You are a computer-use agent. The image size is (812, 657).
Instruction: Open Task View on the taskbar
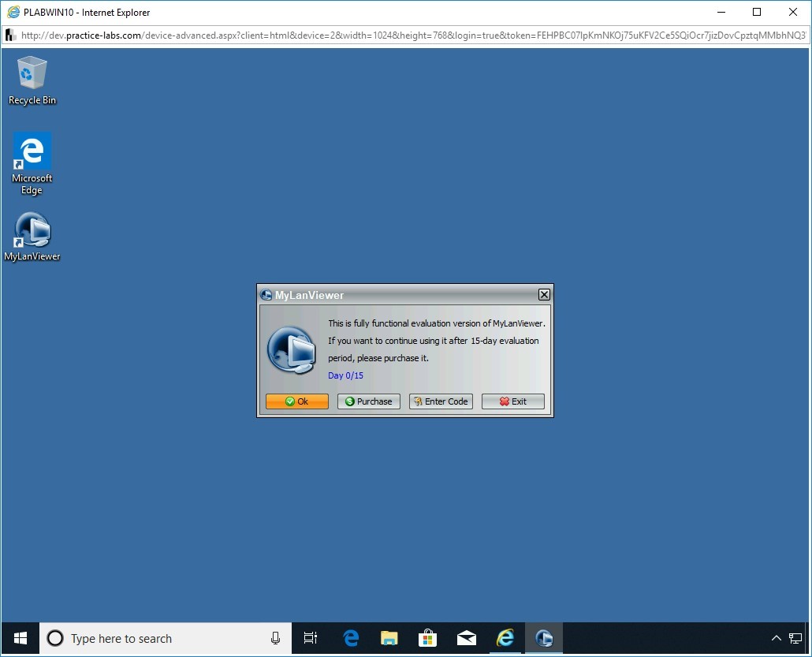point(311,638)
